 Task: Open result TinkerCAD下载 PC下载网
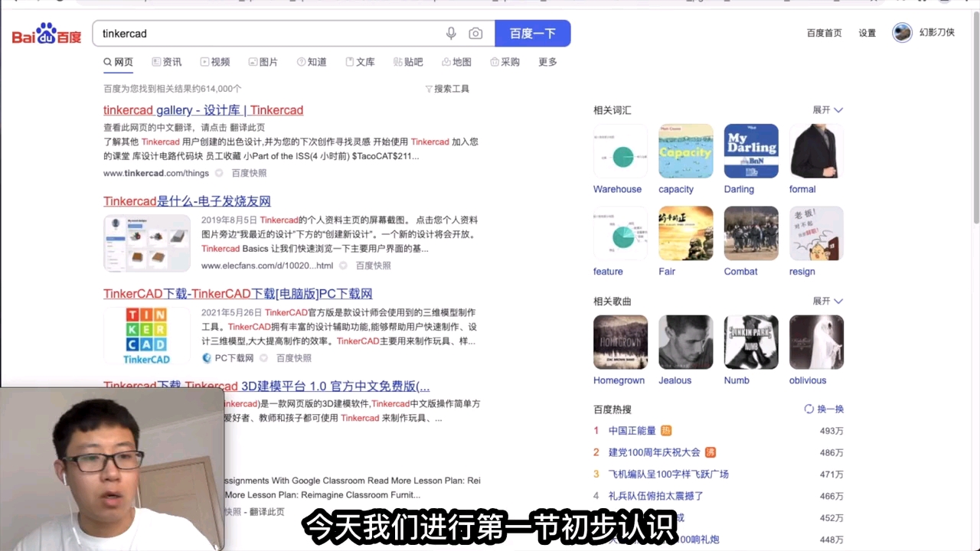tap(238, 294)
